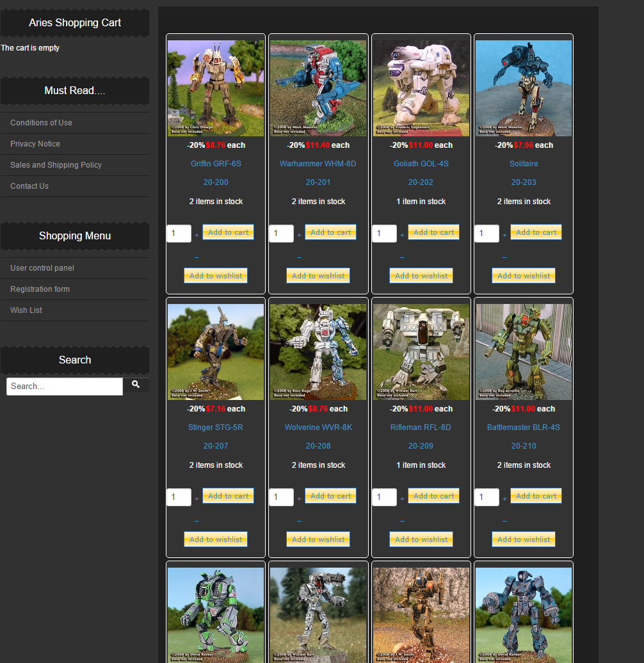Add Solitaire to wishlist
The width and height of the screenshot is (644, 663).
[524, 276]
